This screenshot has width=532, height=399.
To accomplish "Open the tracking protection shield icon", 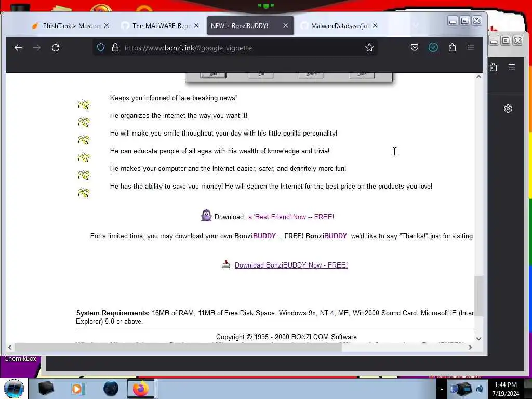I will click(101, 47).
